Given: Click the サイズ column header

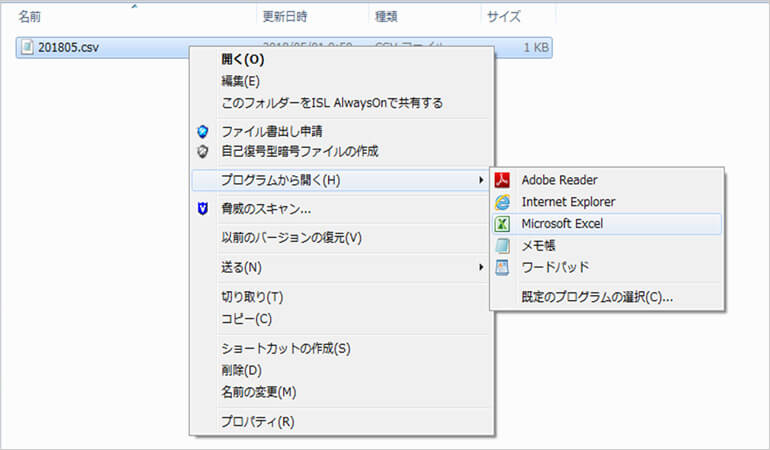Looking at the screenshot, I should pos(501,17).
